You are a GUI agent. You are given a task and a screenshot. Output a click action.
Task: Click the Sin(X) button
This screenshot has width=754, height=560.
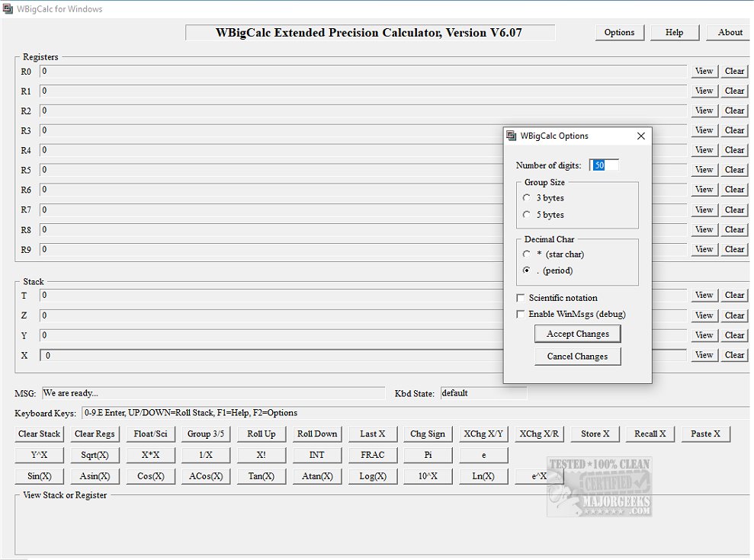coord(39,476)
